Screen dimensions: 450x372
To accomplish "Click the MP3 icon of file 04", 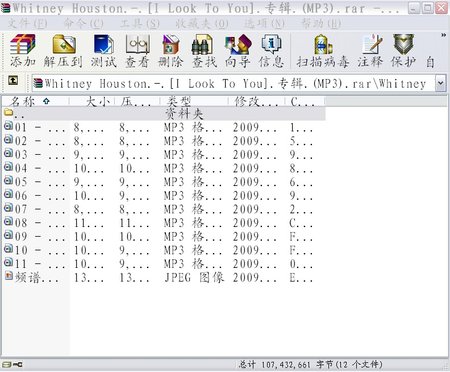I will (8, 167).
